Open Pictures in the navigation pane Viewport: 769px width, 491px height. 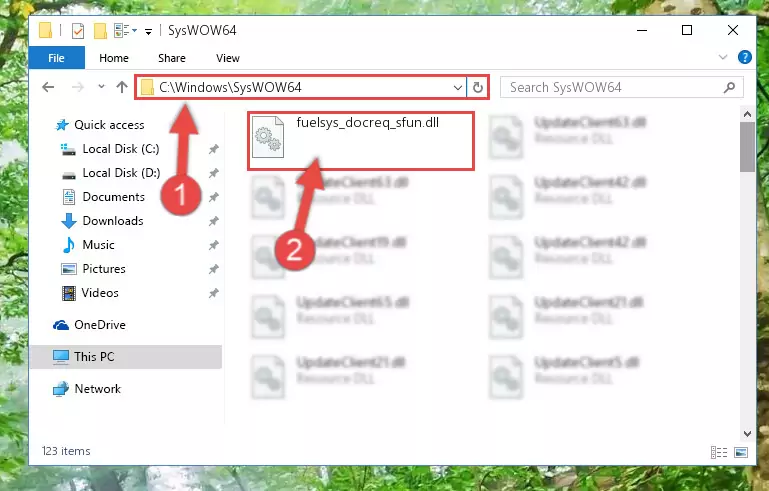103,269
